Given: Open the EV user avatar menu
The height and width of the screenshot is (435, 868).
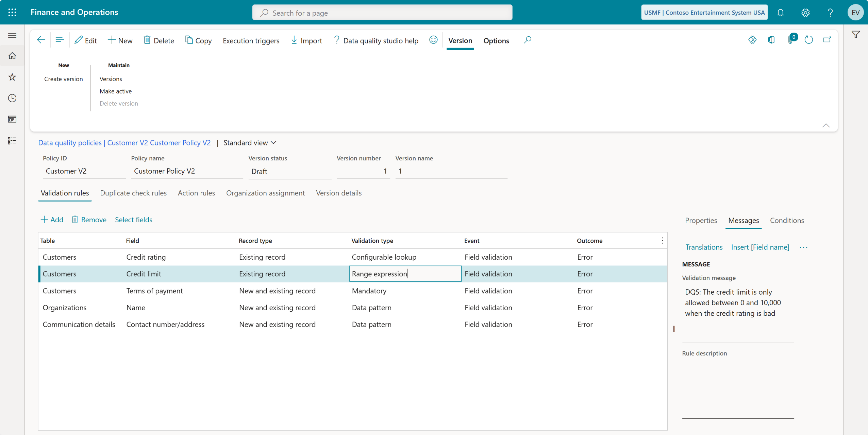Looking at the screenshot, I should coord(855,13).
